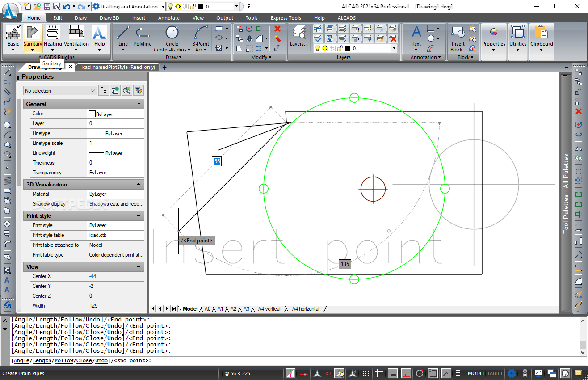Toggle polar tracking in status bar
This screenshot has height=380, width=588.
pos(420,373)
